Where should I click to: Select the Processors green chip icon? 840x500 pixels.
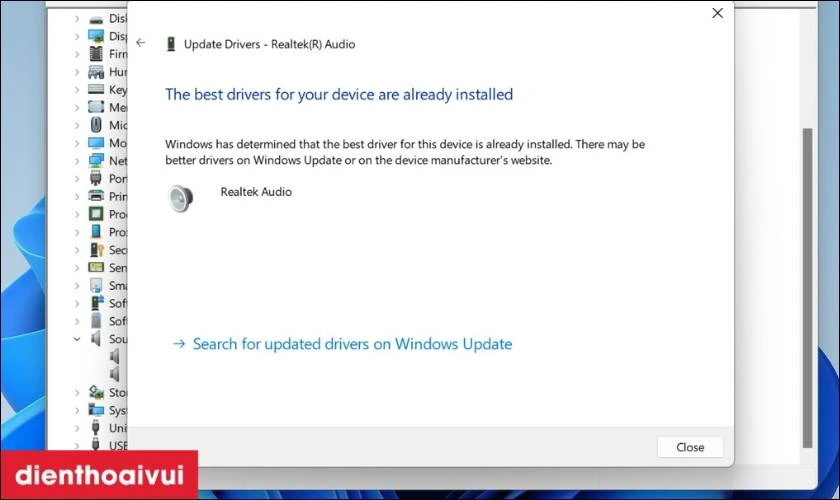(x=96, y=214)
